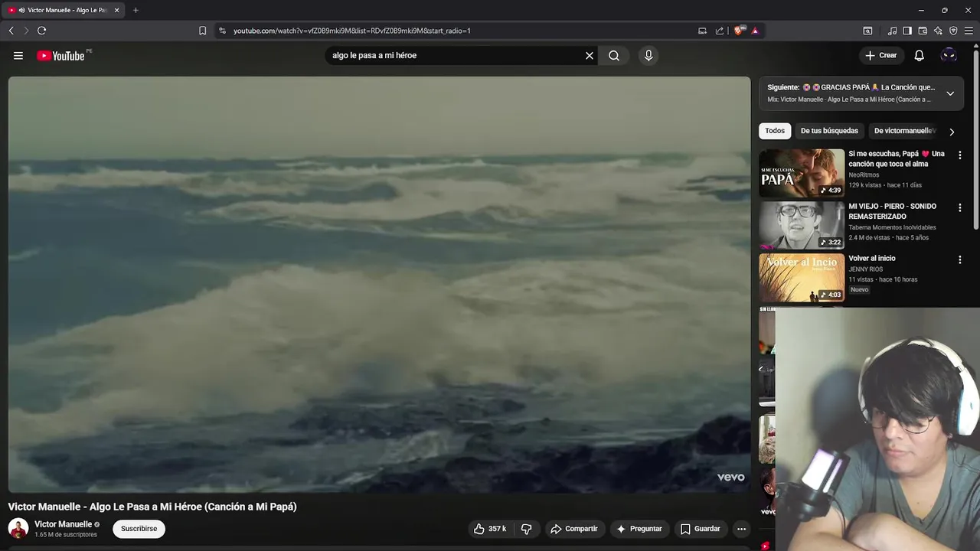The height and width of the screenshot is (551, 980).
Task: Open Victor Manuelle channel name link
Action: 63,524
